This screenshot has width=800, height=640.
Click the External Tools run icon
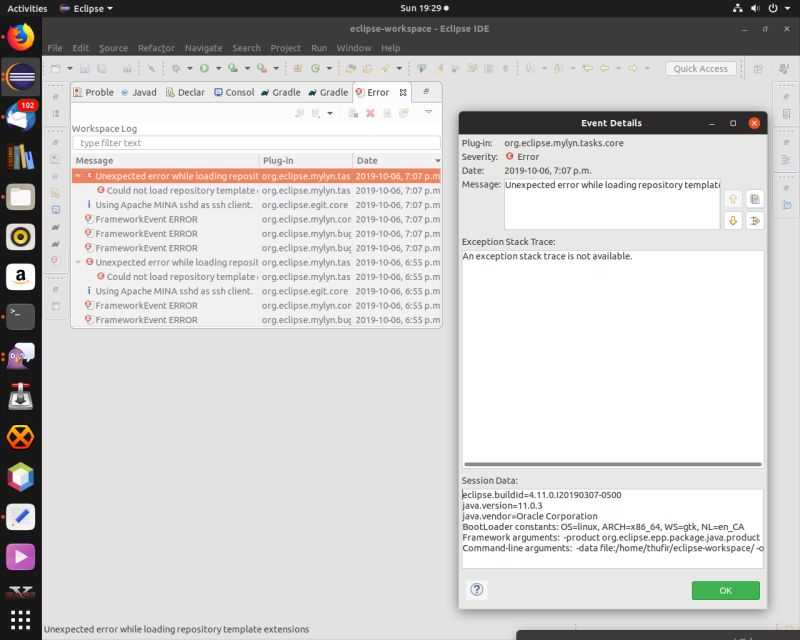pos(261,68)
